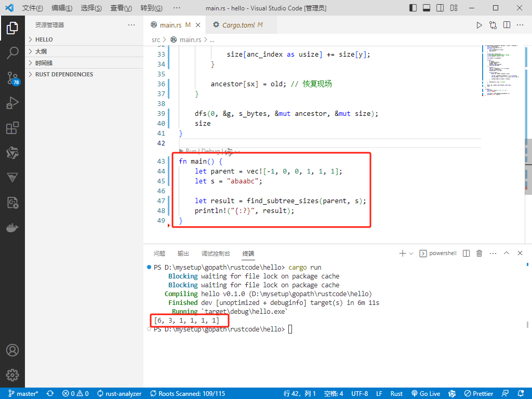Open editor More Actions ellipsis
The image size is (532, 399).
tap(520, 25)
